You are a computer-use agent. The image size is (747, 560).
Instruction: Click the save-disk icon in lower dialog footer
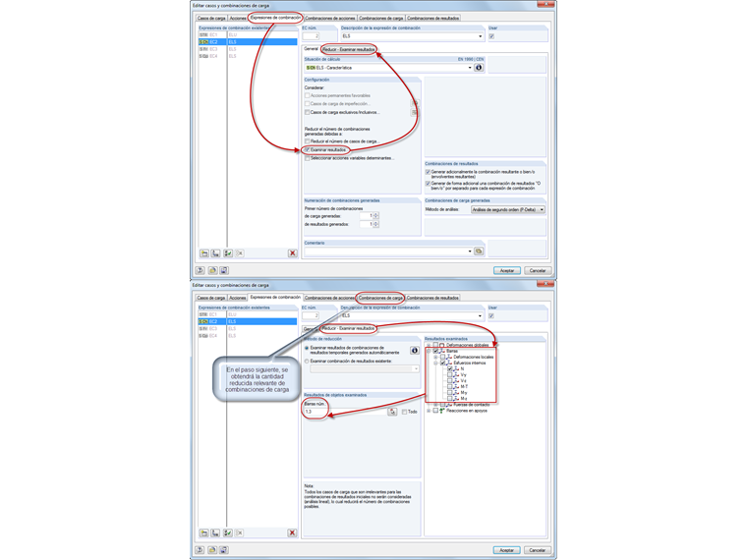pos(224,550)
